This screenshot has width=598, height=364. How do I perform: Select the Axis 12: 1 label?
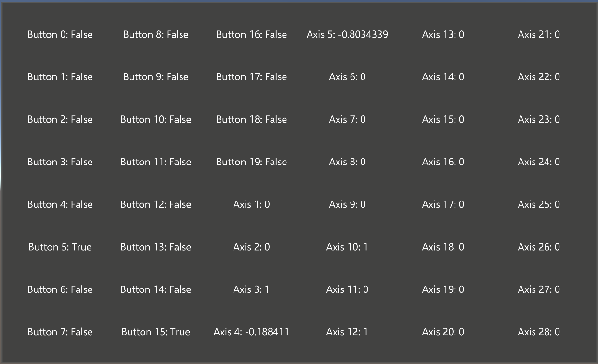point(347,332)
